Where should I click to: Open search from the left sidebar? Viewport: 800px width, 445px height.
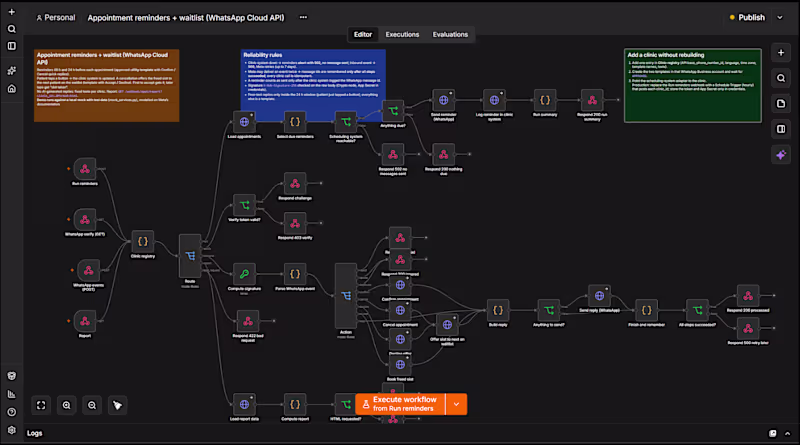coord(12,29)
